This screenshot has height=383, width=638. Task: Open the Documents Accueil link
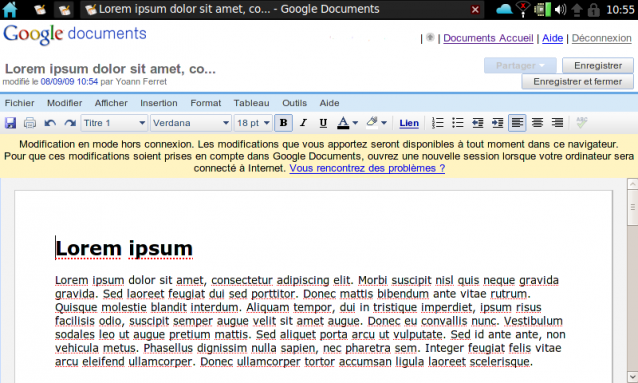coord(488,38)
